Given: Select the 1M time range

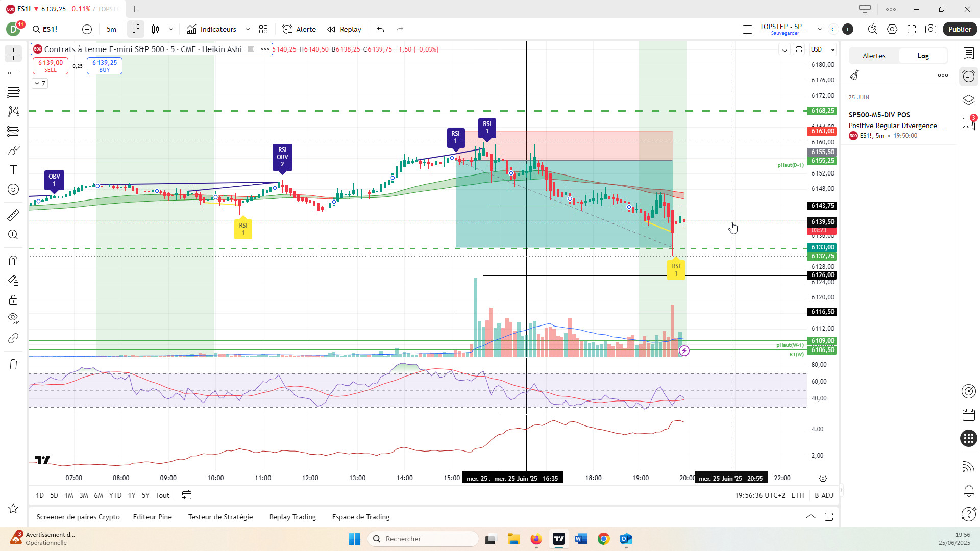Looking at the screenshot, I should click(x=69, y=495).
